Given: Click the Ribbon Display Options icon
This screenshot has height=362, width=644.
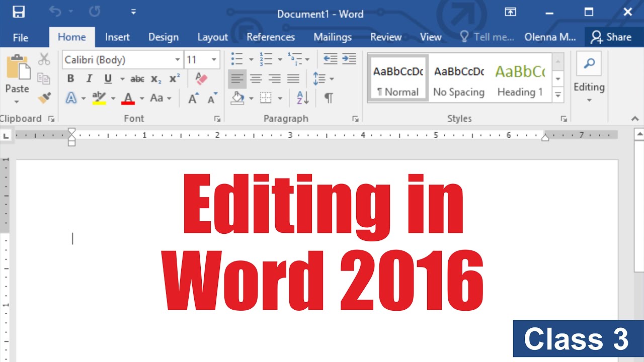Looking at the screenshot, I should [x=510, y=12].
